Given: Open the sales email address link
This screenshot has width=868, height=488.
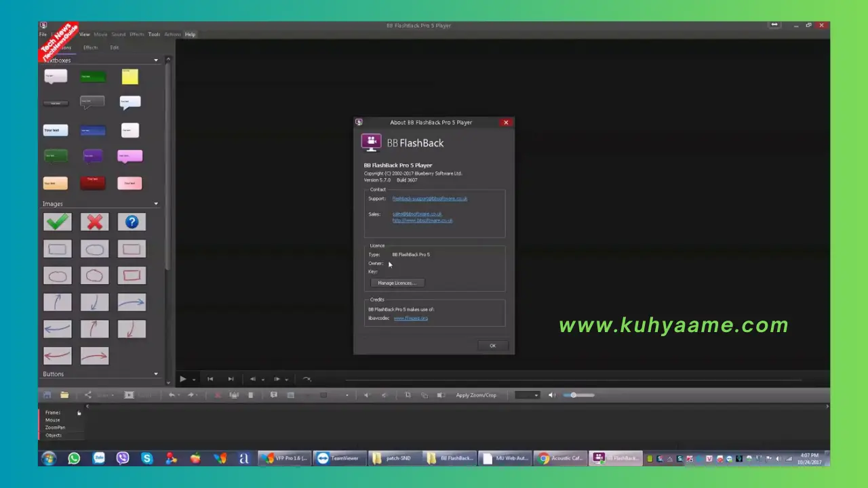Looking at the screenshot, I should coord(417,213).
